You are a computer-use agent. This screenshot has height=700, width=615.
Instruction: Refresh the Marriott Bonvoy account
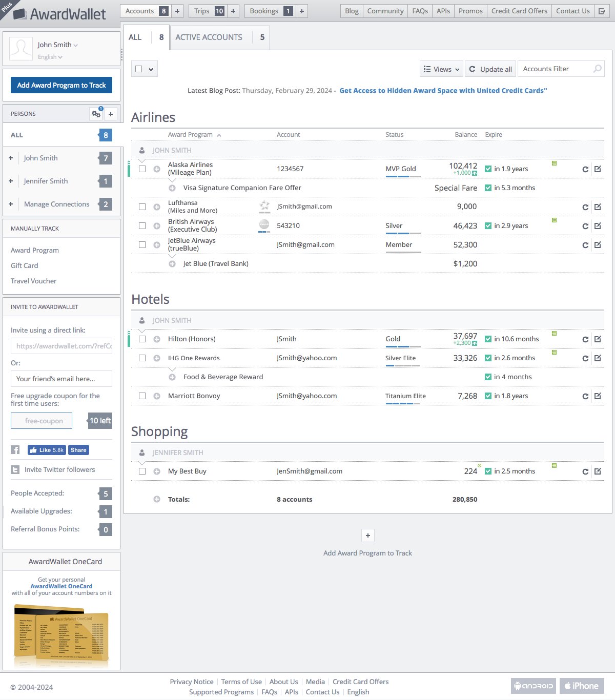point(585,396)
